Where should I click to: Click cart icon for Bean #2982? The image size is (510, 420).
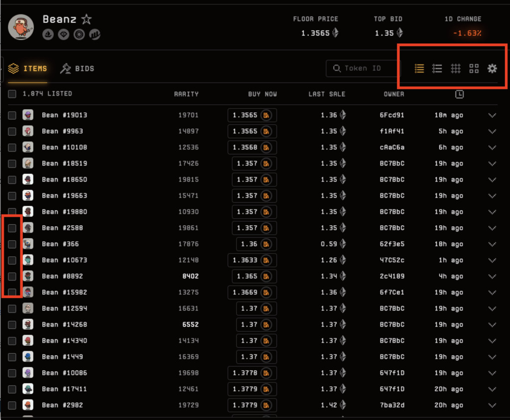[x=266, y=405]
